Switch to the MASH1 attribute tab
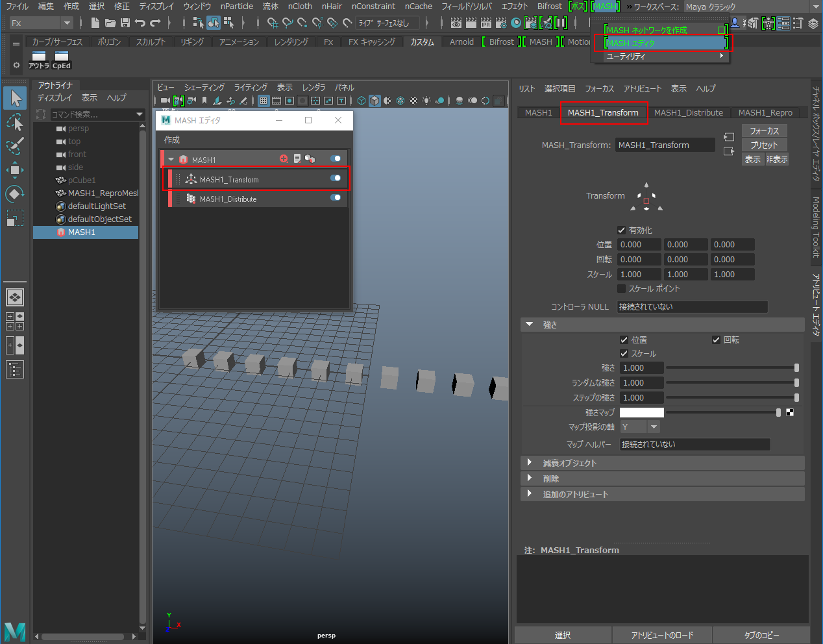 point(539,112)
